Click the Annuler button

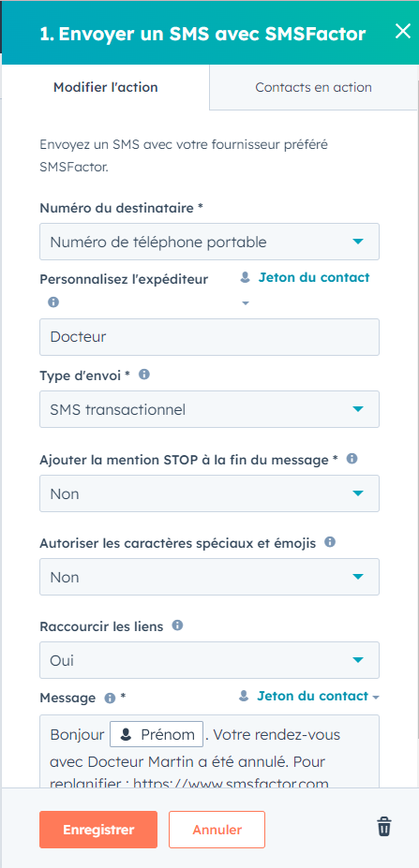pyautogui.click(x=217, y=830)
